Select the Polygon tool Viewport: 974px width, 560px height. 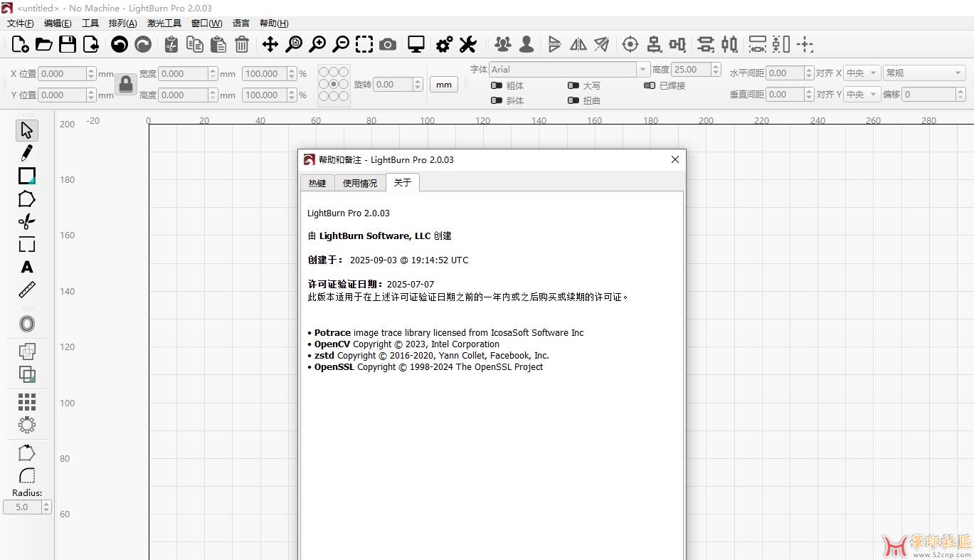[x=27, y=199]
